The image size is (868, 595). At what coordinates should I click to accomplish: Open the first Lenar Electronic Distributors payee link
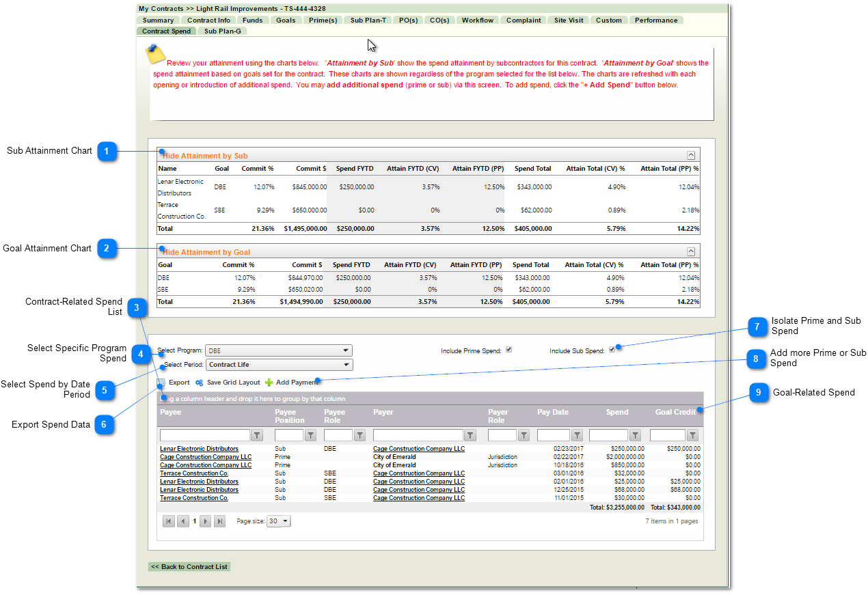click(x=199, y=449)
